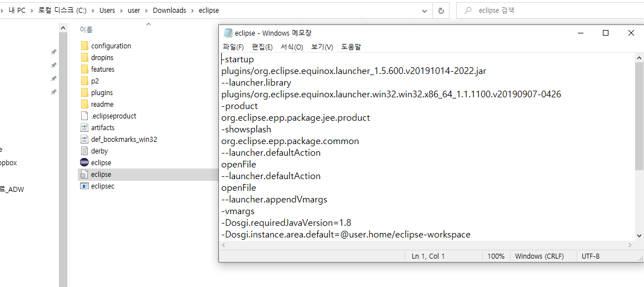The height and width of the screenshot is (287, 644).
Task: Click Notepad horizontal scroll left arrow
Action: [224, 245]
